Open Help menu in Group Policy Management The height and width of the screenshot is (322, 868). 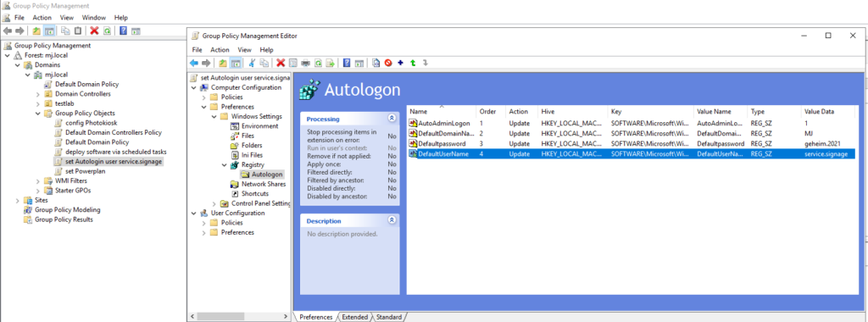120,18
